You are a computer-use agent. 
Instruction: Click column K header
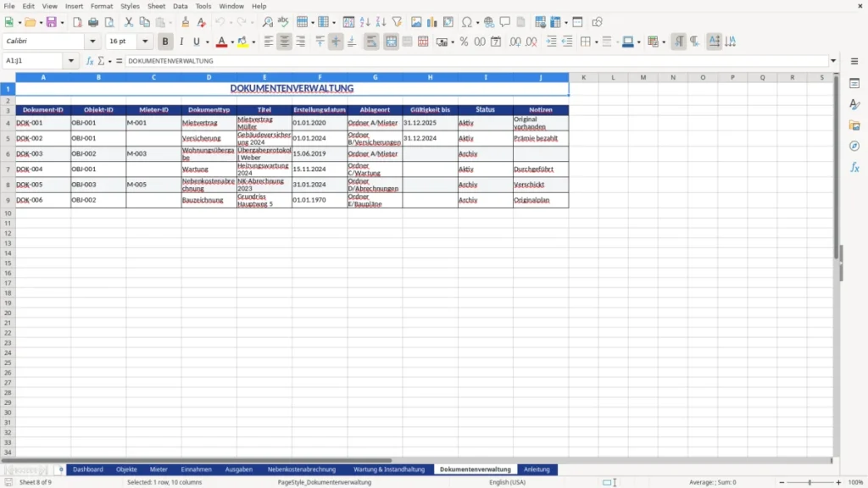tap(583, 77)
